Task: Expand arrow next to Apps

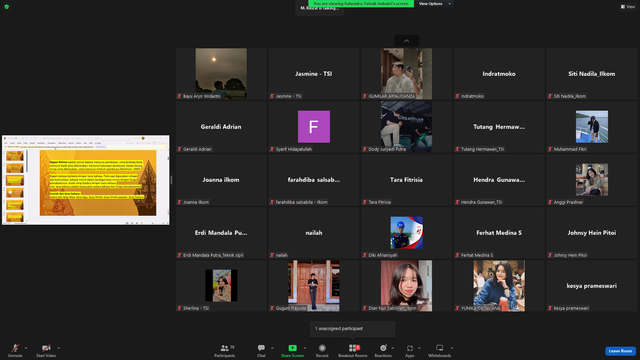Action: pos(419,348)
